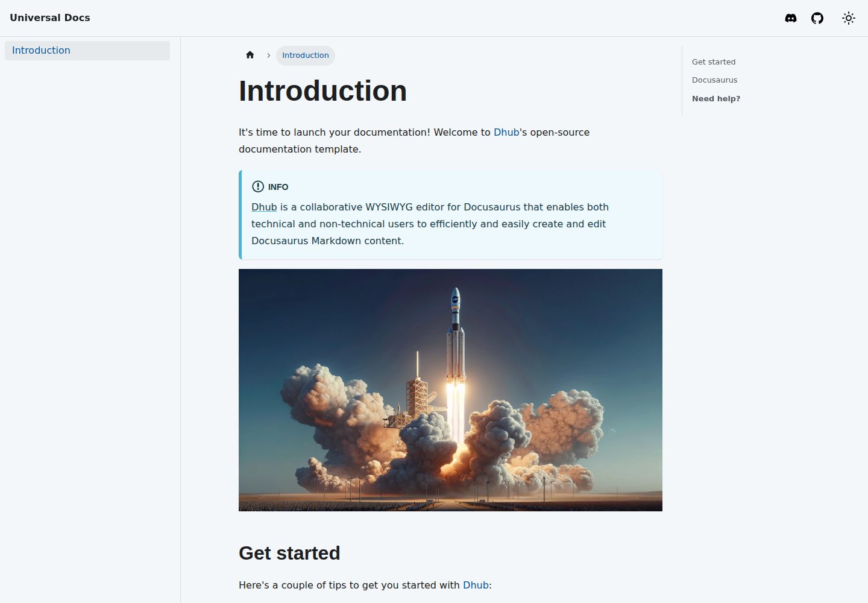
Task: Jump to Need help? in table of contents
Action: (716, 98)
